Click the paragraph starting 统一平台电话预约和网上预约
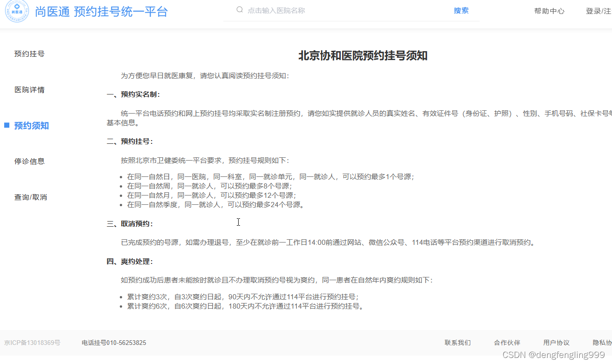Viewport: 612px width, 364px height. tap(359, 118)
